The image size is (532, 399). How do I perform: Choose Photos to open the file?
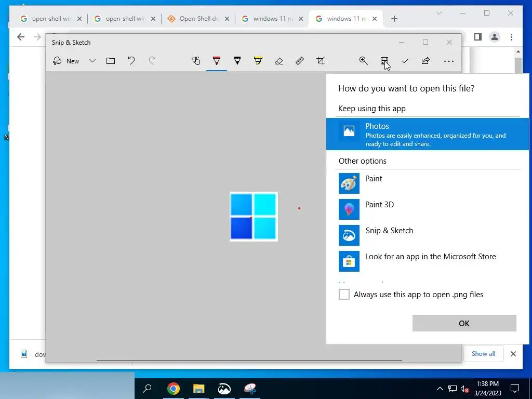[x=428, y=134]
